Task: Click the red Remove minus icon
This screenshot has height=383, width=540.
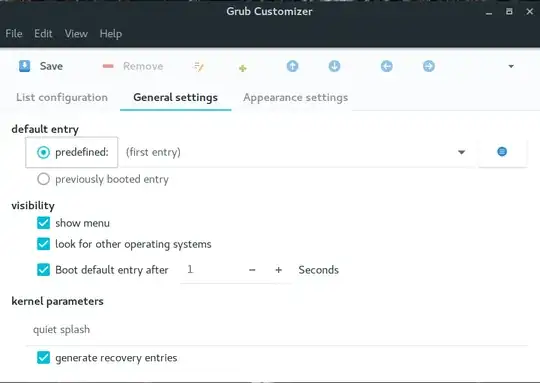Action: tap(108, 66)
